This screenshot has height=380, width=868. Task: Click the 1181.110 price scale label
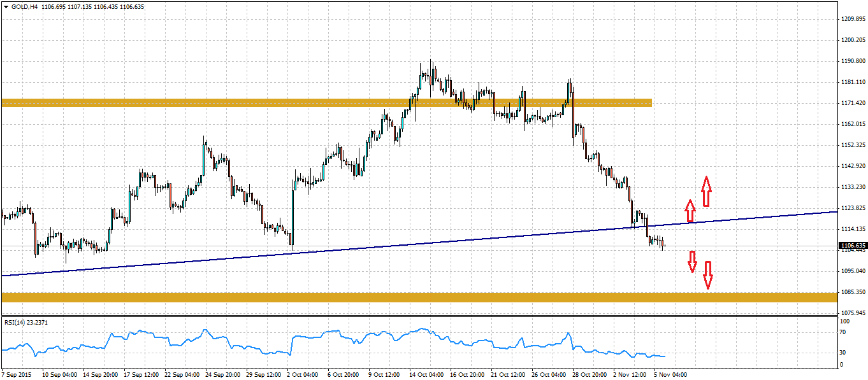click(x=853, y=82)
